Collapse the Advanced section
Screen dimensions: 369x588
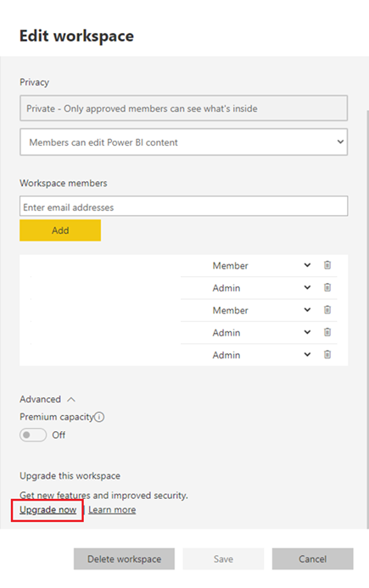tap(71, 399)
